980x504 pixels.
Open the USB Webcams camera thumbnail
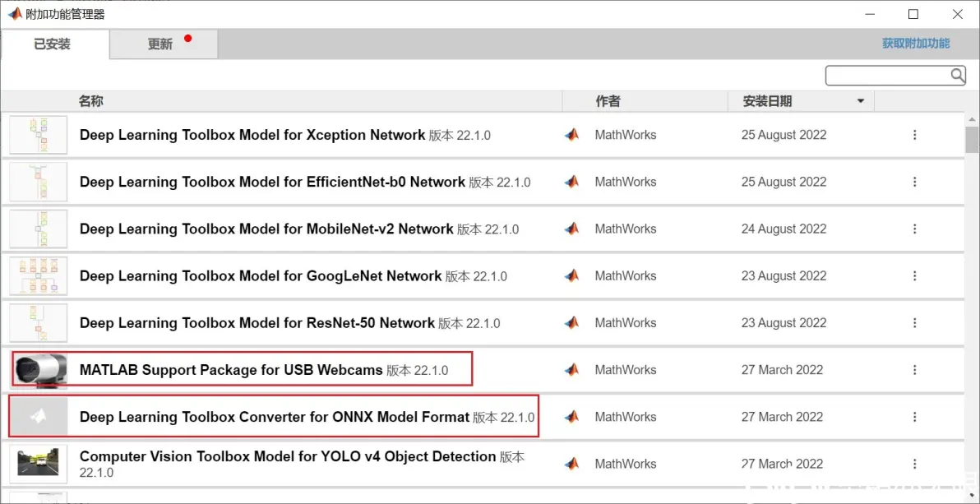pyautogui.click(x=39, y=369)
